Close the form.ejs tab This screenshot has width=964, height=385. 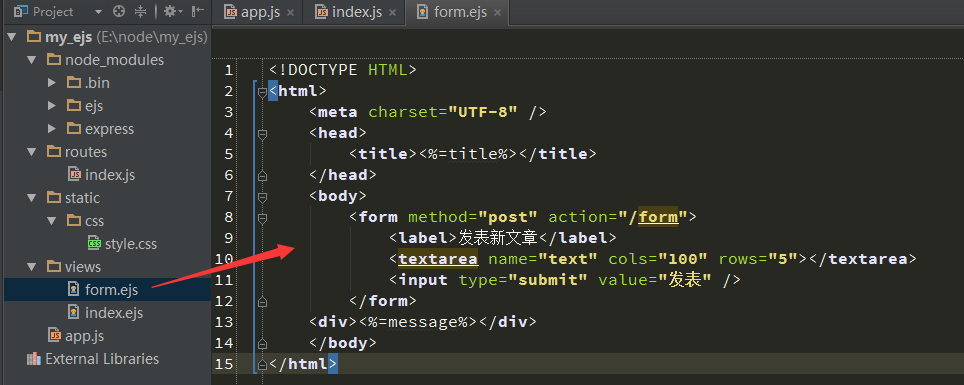497,13
